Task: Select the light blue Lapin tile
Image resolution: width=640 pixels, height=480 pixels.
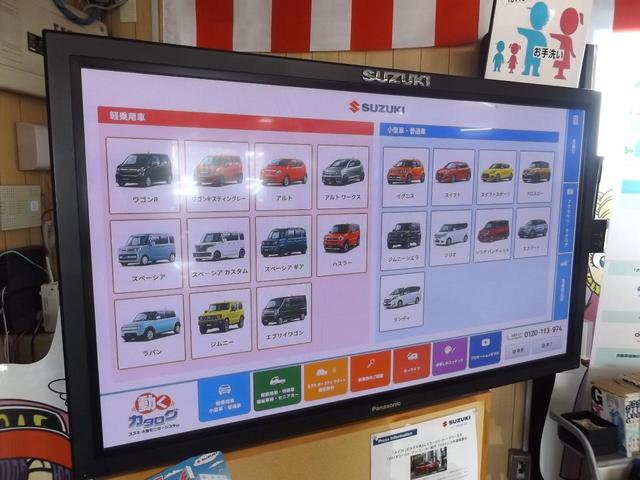Action: click(x=150, y=330)
